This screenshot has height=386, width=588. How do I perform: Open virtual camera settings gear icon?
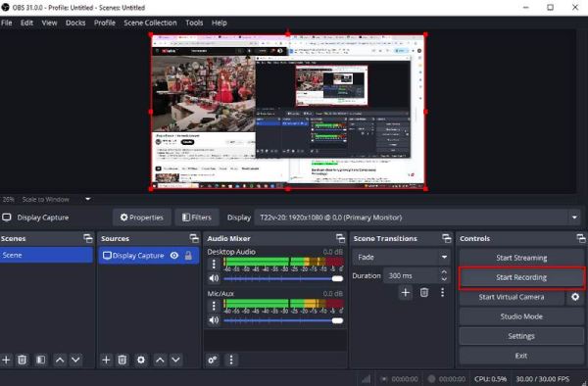[575, 297]
